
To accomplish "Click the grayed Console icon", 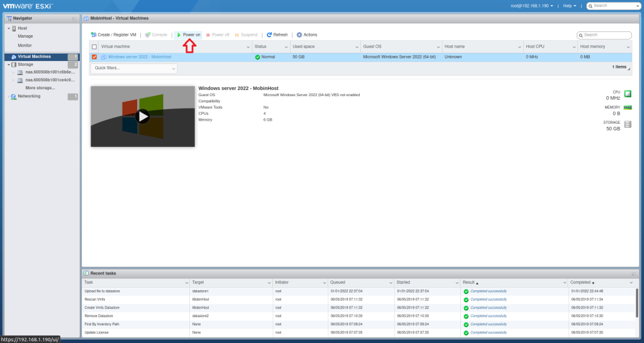I will [x=148, y=35].
